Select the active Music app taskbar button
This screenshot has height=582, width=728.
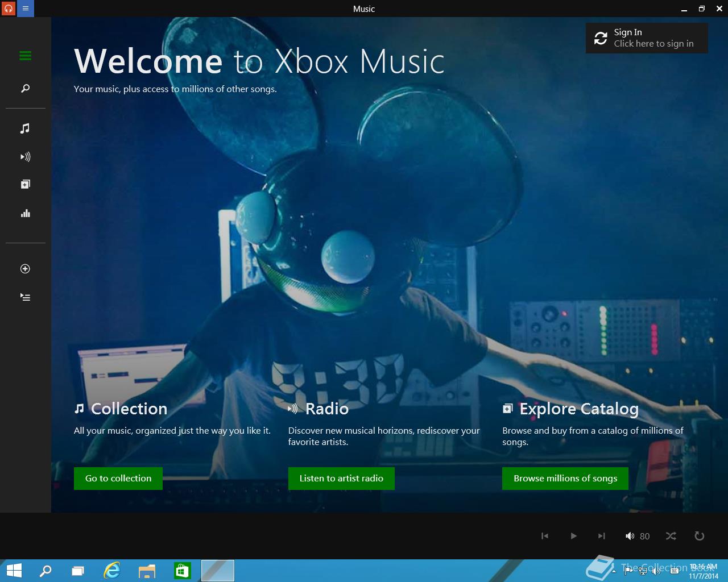pyautogui.click(x=217, y=571)
